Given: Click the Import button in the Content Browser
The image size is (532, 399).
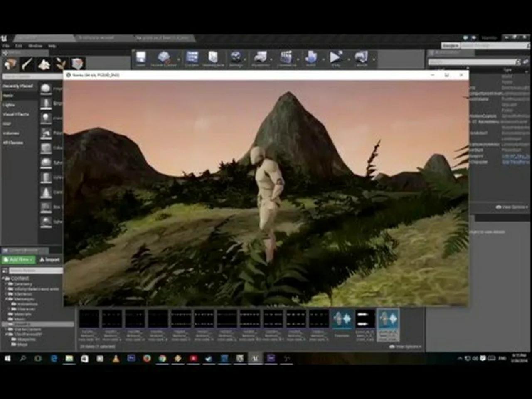Looking at the screenshot, I should [x=50, y=259].
